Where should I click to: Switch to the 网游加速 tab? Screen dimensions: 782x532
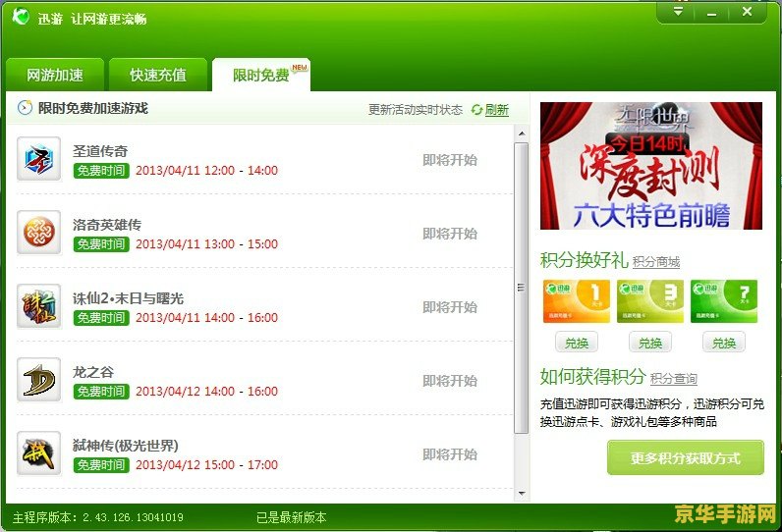[x=55, y=75]
